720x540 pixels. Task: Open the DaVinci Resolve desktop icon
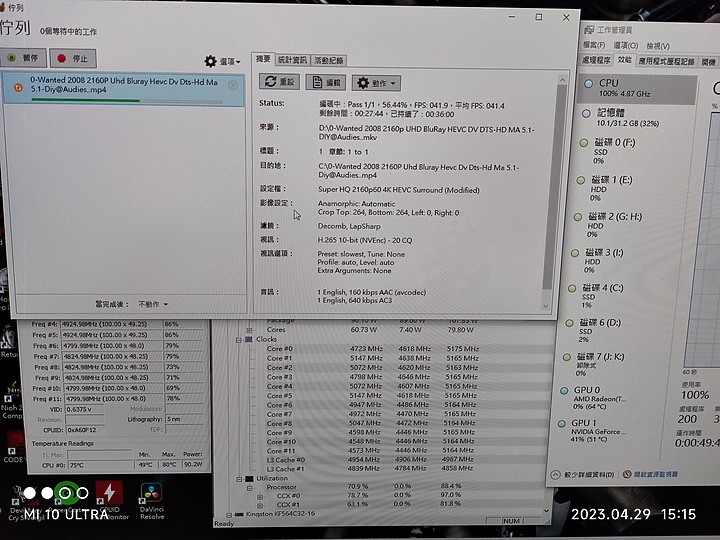tap(152, 501)
